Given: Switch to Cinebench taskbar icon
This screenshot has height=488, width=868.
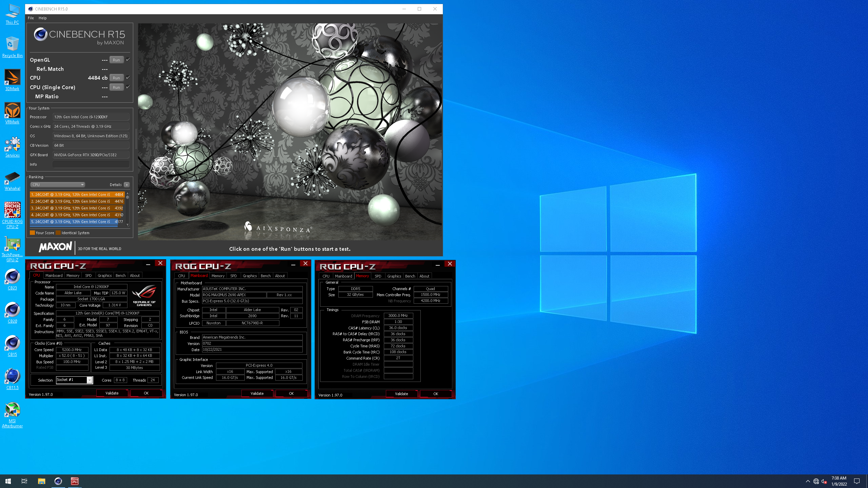Looking at the screenshot, I should (58, 481).
